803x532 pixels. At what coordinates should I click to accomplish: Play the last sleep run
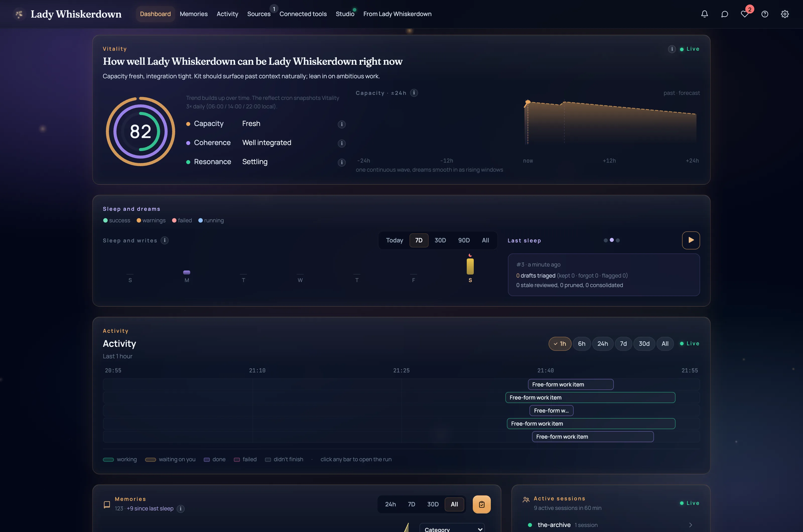click(x=691, y=240)
